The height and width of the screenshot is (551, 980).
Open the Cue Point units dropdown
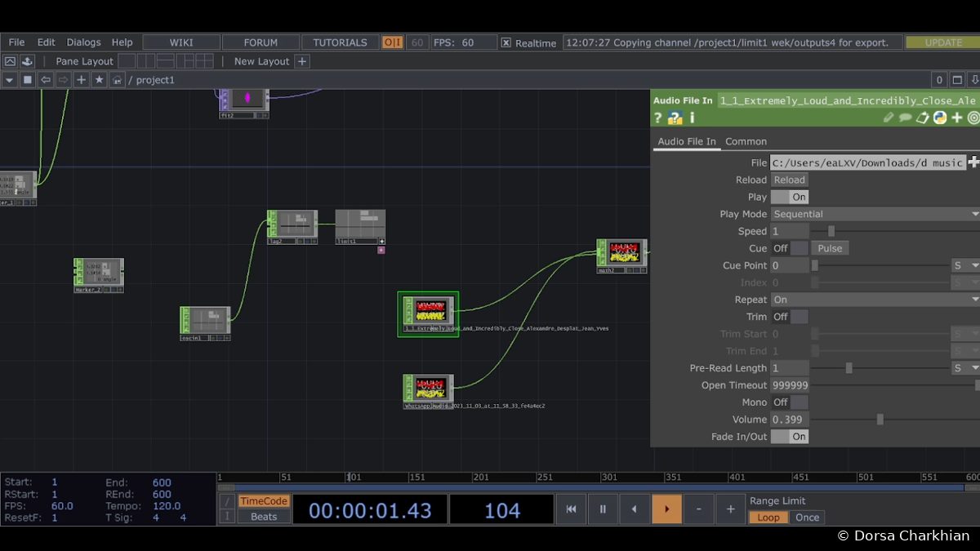[x=965, y=265]
